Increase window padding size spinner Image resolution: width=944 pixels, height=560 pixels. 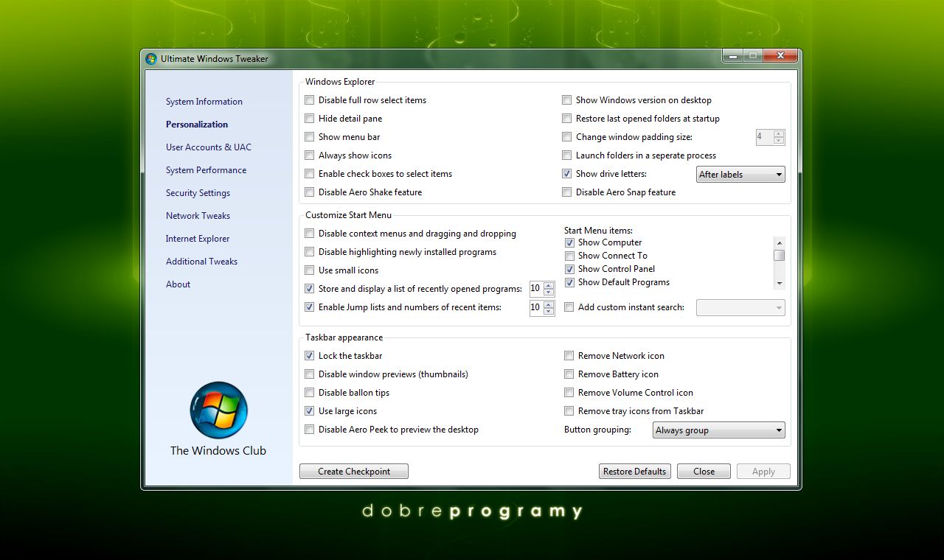point(779,133)
